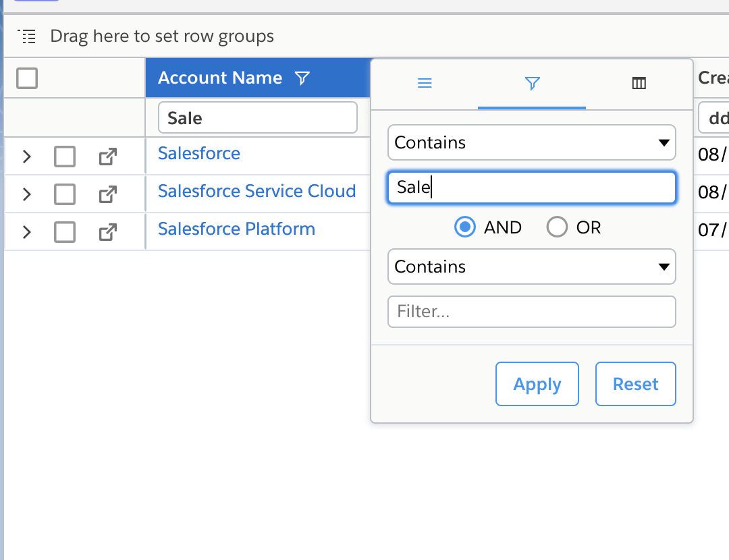Viewport: 729px width, 560px height.
Task: Open external link icon for Salesforce row
Action: click(107, 157)
